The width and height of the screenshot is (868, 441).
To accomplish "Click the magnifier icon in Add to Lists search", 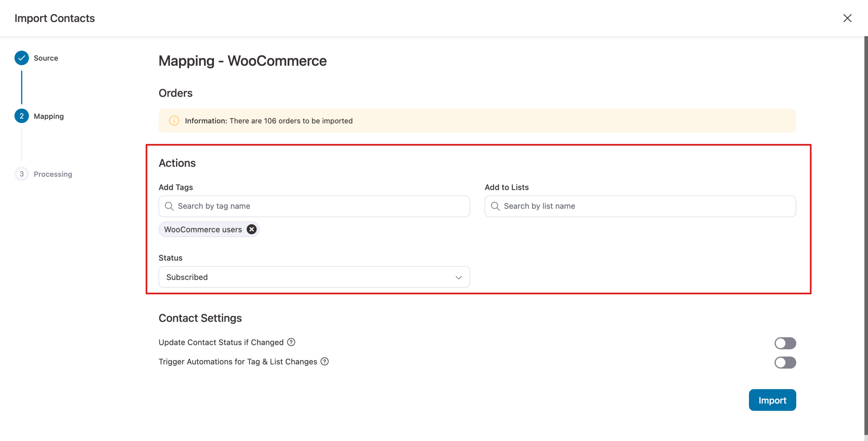I will click(x=495, y=206).
